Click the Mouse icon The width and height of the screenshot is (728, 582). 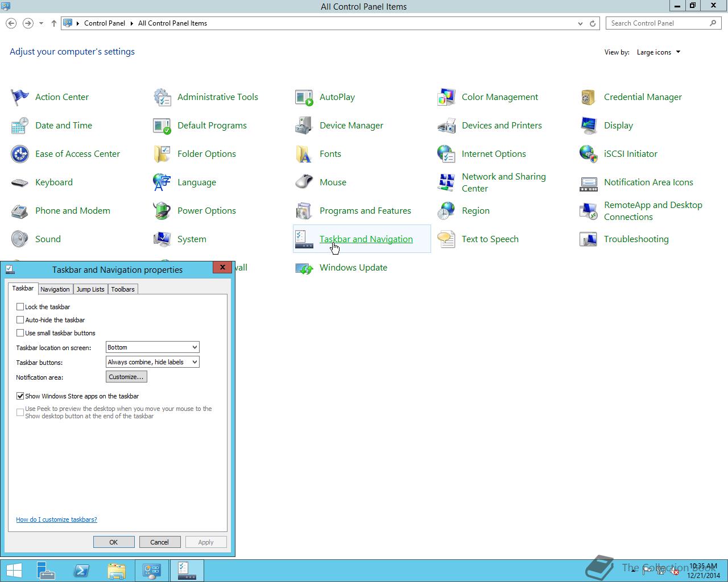point(304,182)
